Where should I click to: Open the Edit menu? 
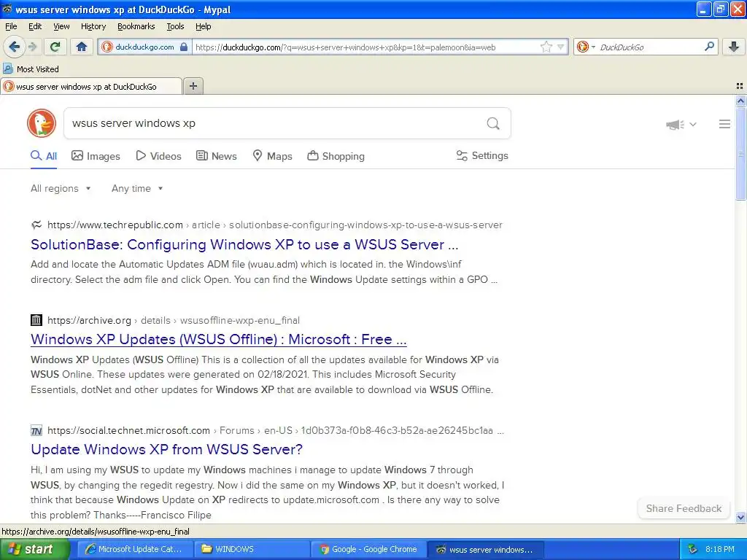pos(35,26)
